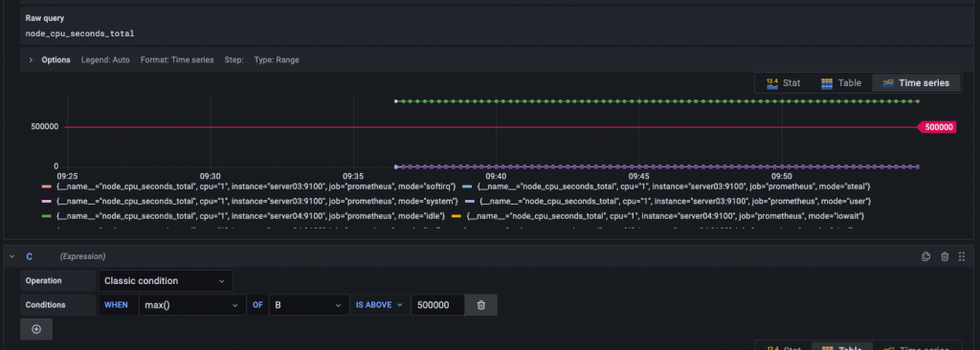
Task: Click the raw query text node_cpu_seconds_total
Action: [x=80, y=33]
